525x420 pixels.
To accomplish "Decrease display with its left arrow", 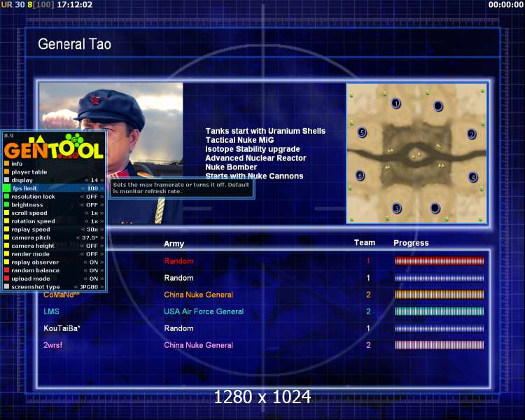I will [x=87, y=180].
